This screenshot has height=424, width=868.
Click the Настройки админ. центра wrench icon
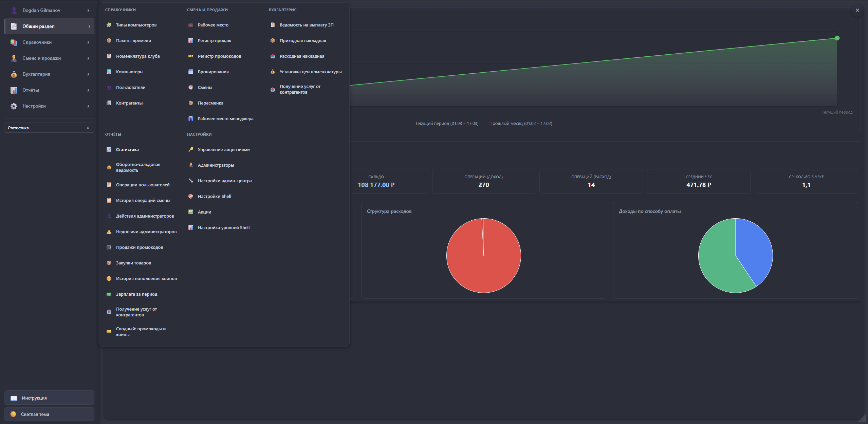click(191, 181)
